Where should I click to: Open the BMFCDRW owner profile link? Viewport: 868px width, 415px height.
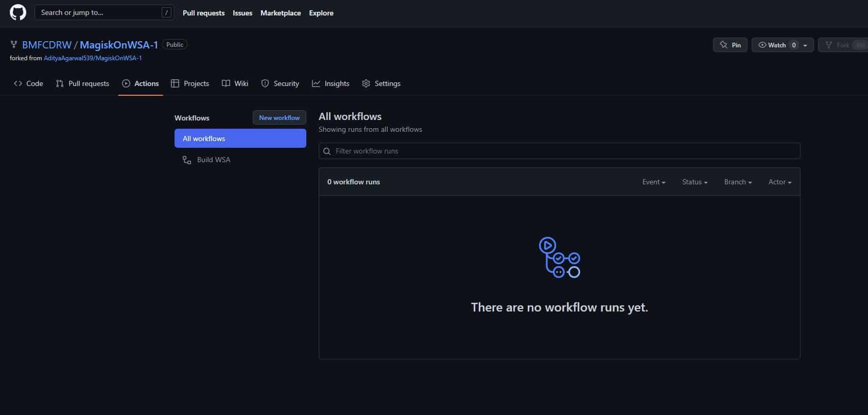pyautogui.click(x=47, y=45)
